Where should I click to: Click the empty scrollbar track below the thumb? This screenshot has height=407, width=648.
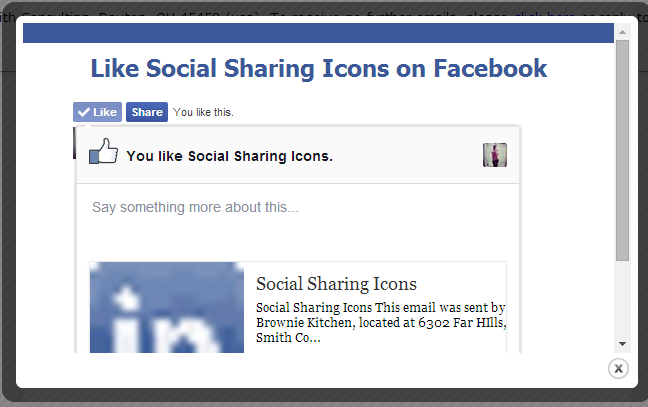pyautogui.click(x=622, y=300)
